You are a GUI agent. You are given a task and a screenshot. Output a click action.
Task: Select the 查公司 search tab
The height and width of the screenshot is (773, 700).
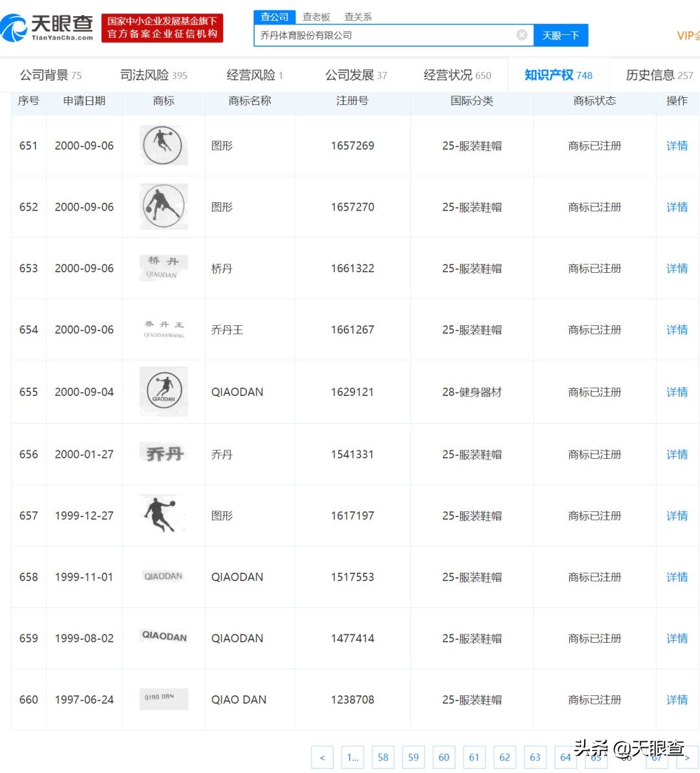pos(274,17)
